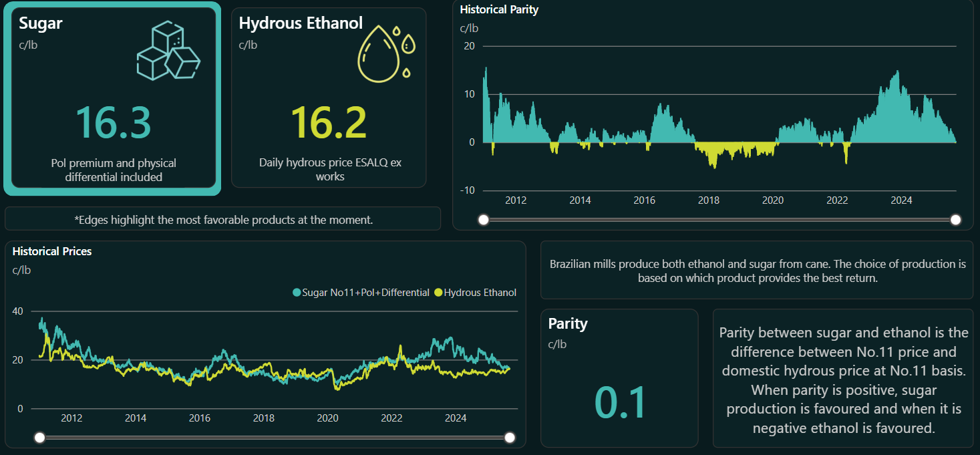Click the Sugar No11+Pol+Differential legend marker
This screenshot has height=455, width=980.
297,293
